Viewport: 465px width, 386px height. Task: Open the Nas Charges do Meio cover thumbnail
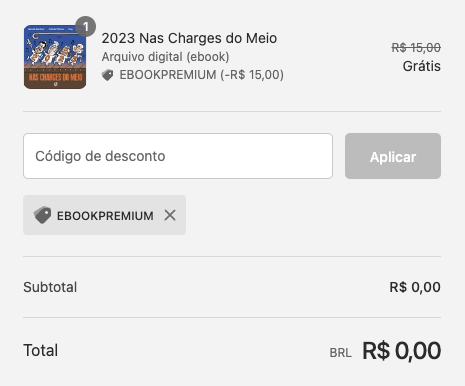click(x=55, y=57)
